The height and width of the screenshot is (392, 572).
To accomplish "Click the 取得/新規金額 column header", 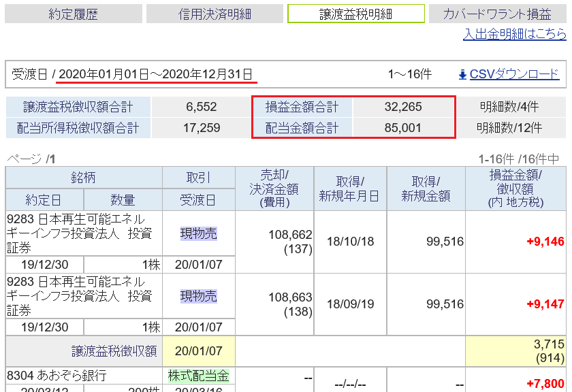I will 426,189.
